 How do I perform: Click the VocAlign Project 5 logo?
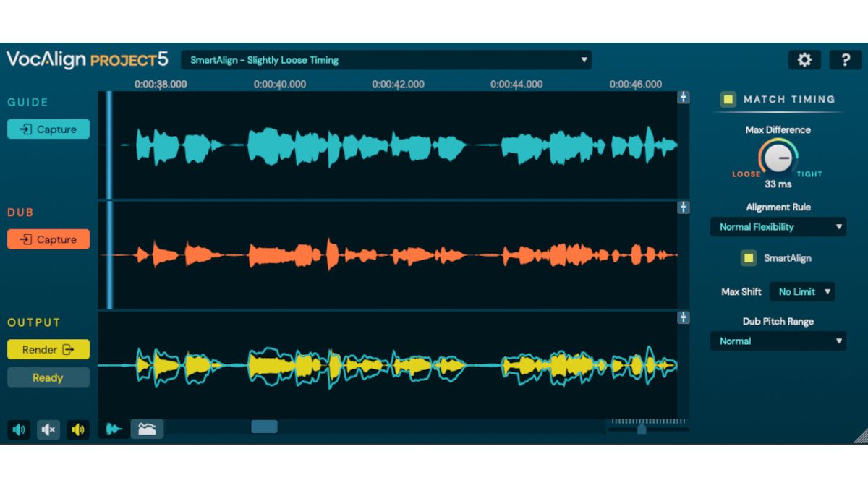[x=88, y=59]
